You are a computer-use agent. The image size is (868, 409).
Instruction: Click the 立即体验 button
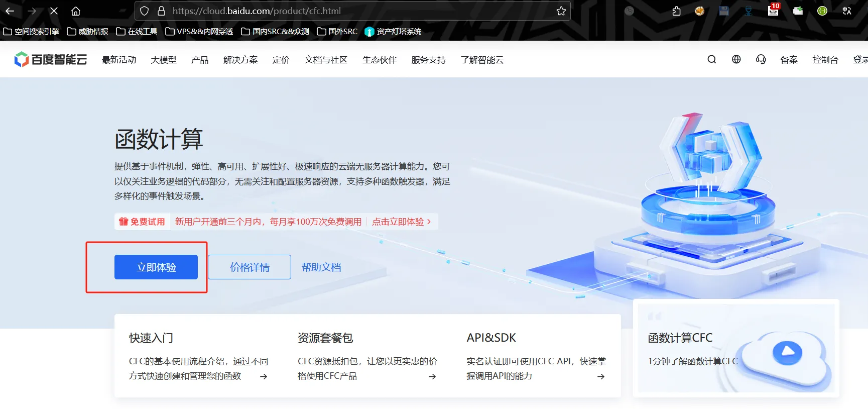(x=156, y=267)
